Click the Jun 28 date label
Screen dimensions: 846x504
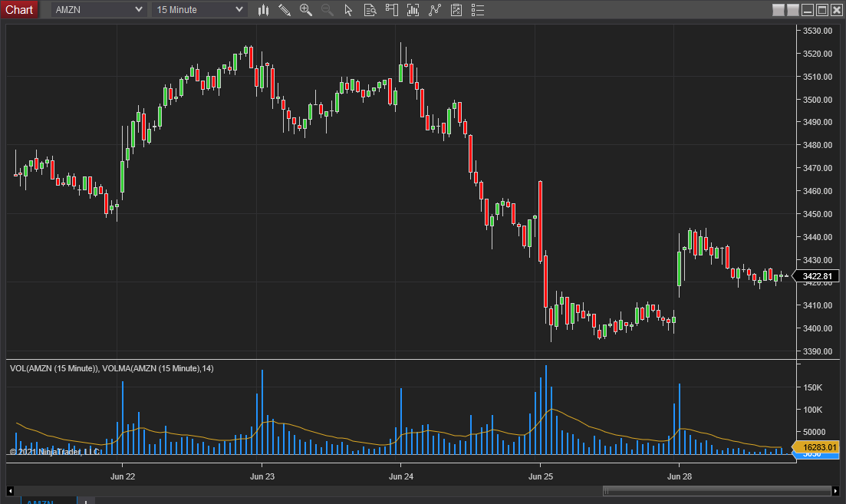pos(680,476)
